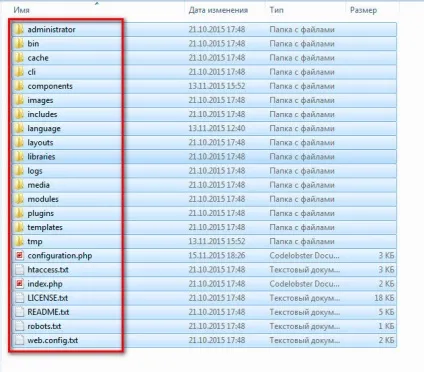This screenshot has height=372, width=424.
Task: Select the components folder name
Action: pos(50,86)
